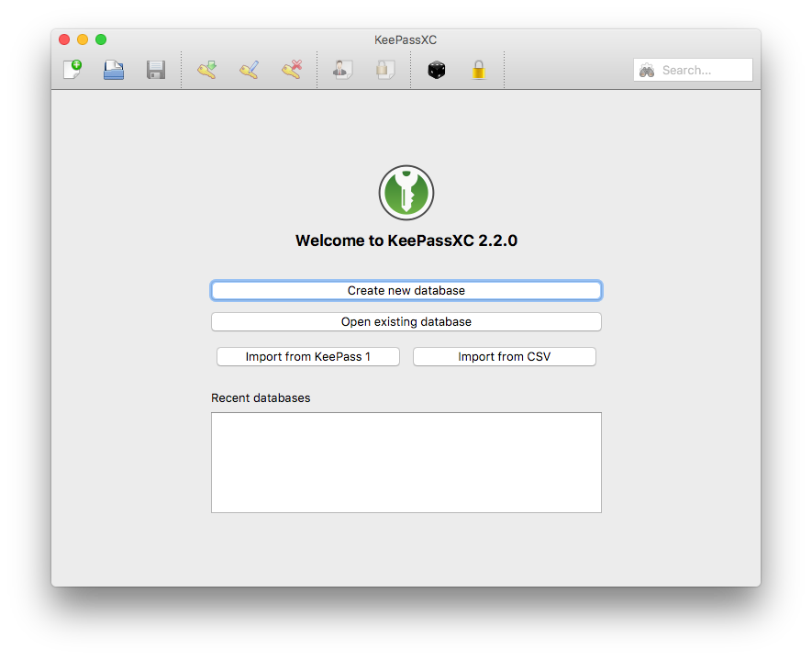The width and height of the screenshot is (812, 660).
Task: Click the Lock databases padlock icon
Action: (x=479, y=70)
